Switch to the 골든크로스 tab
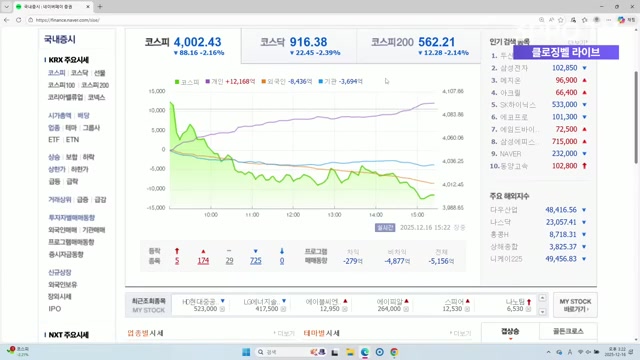Viewport: 640px width, 360px height. point(568,331)
